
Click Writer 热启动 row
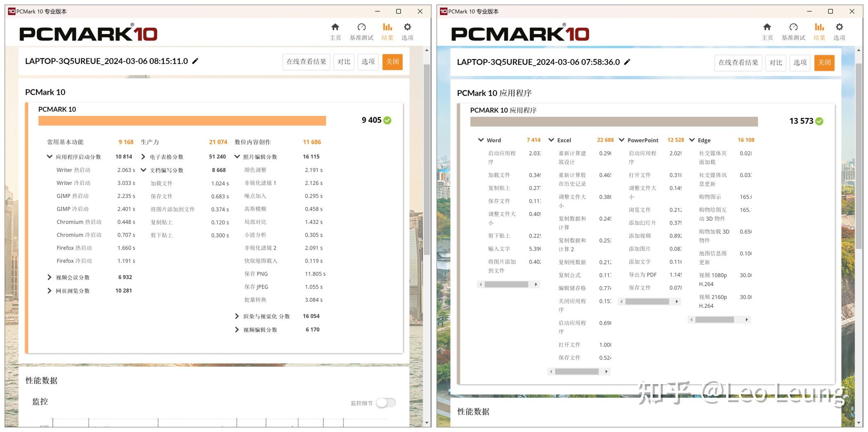[96, 170]
